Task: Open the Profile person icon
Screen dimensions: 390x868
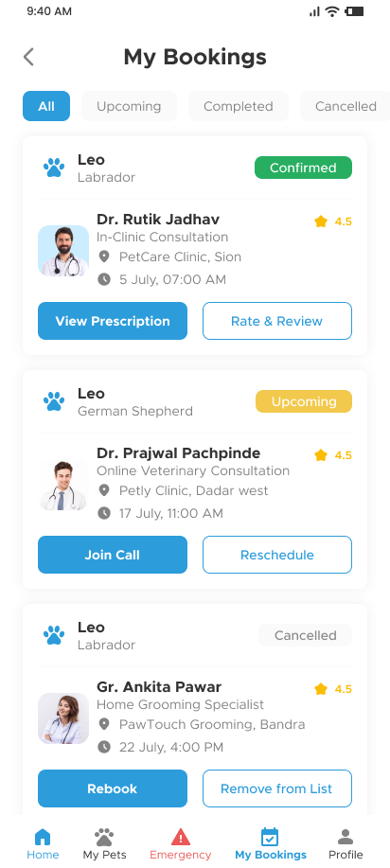Action: click(346, 837)
